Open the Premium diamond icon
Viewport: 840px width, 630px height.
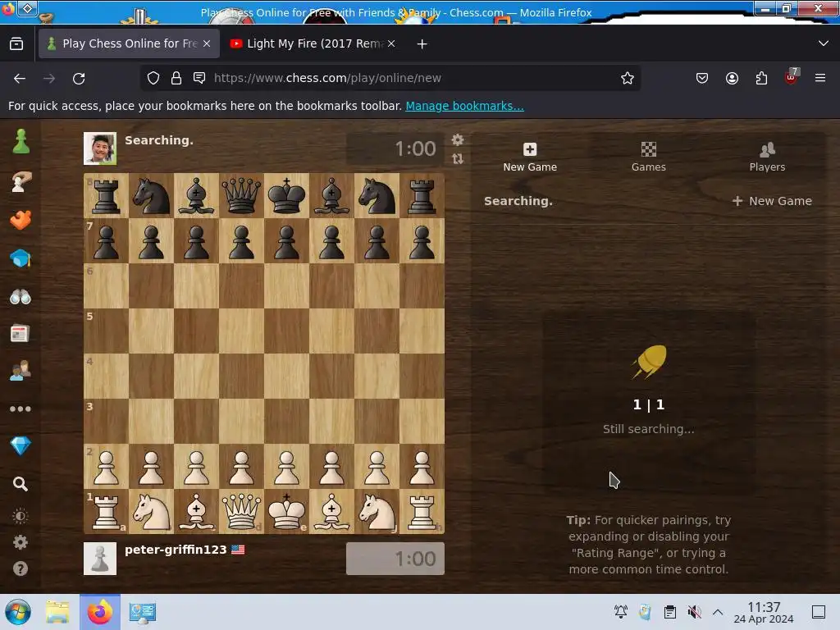(21, 445)
